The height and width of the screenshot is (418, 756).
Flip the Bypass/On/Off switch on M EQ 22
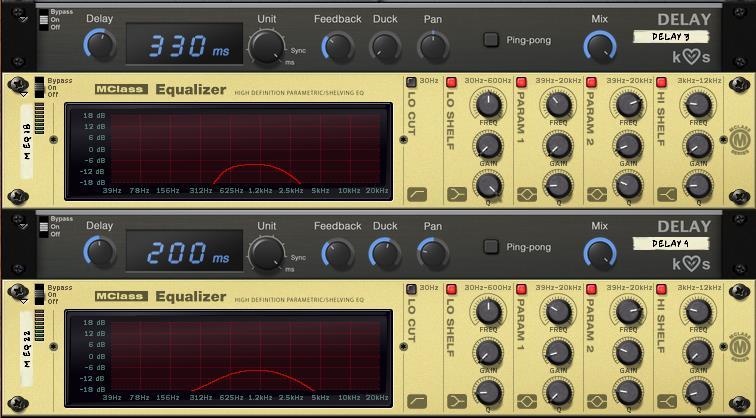click(39, 294)
